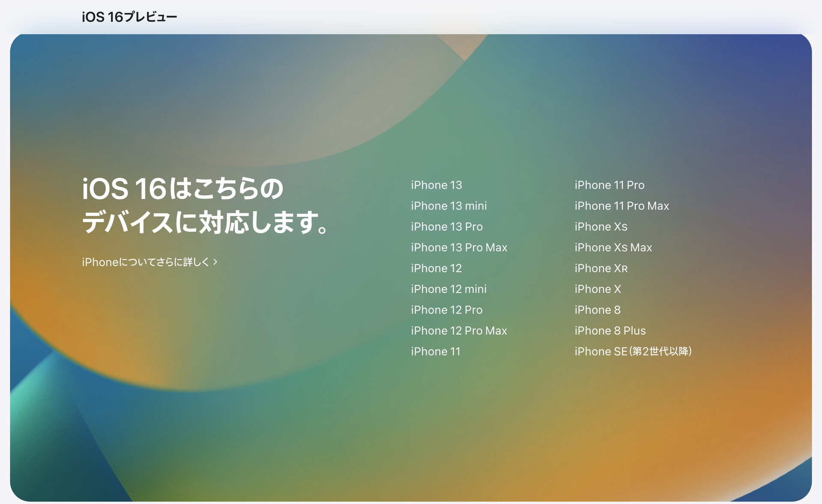Screen dimensions: 822x504
Task: Click the 'iPhone 12 mini' entry
Action: coord(449,289)
